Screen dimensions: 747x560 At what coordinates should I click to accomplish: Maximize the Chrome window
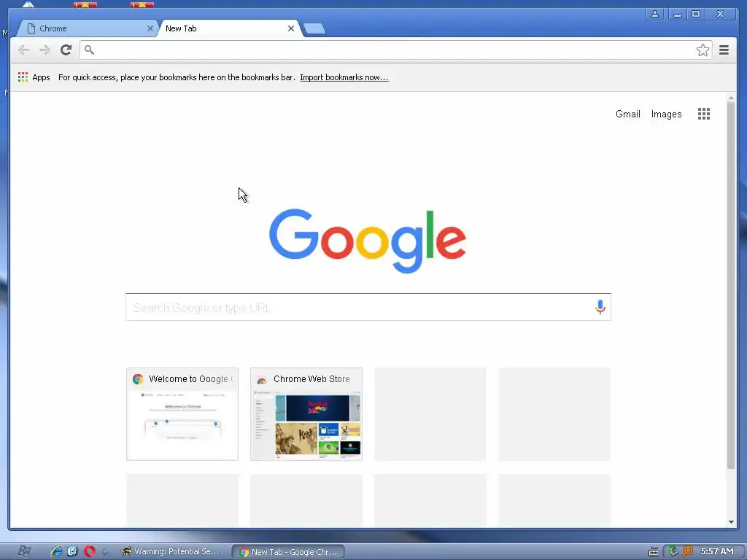point(695,14)
